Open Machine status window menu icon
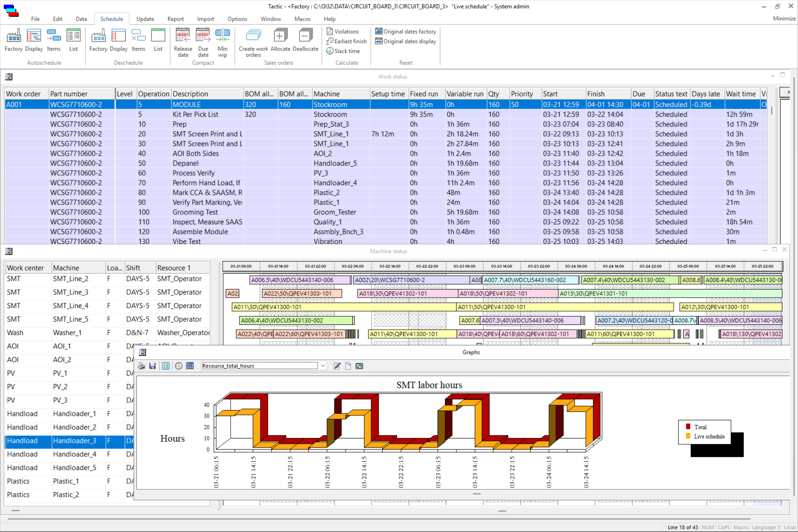798x532 pixels. pos(9,251)
